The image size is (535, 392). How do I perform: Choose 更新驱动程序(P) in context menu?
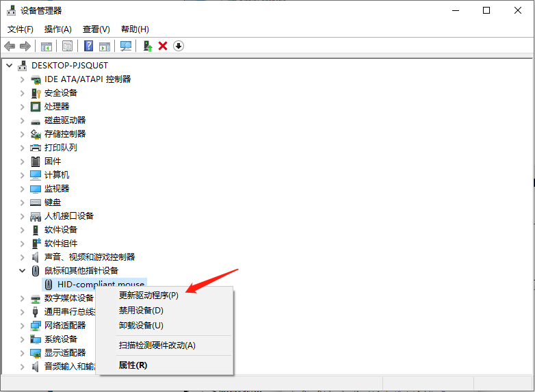(148, 296)
